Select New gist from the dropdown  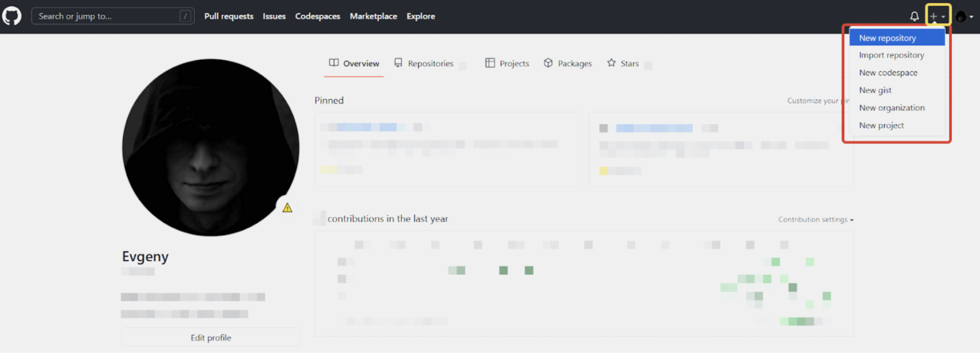point(875,90)
